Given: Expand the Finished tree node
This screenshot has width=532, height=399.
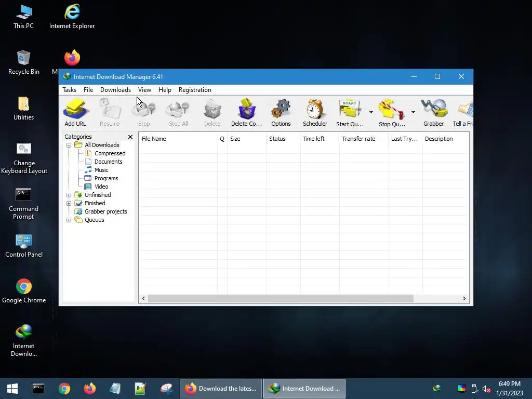Looking at the screenshot, I should pyautogui.click(x=69, y=203).
